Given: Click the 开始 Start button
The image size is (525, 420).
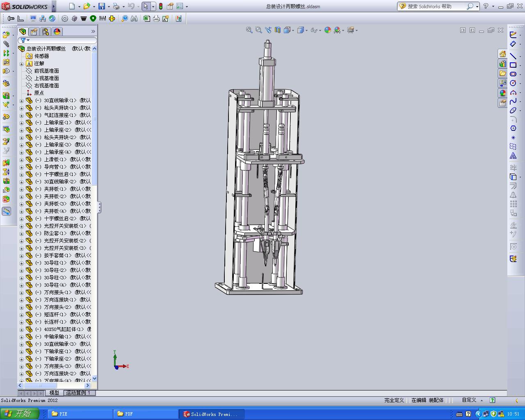Looking at the screenshot, I should (x=19, y=414).
